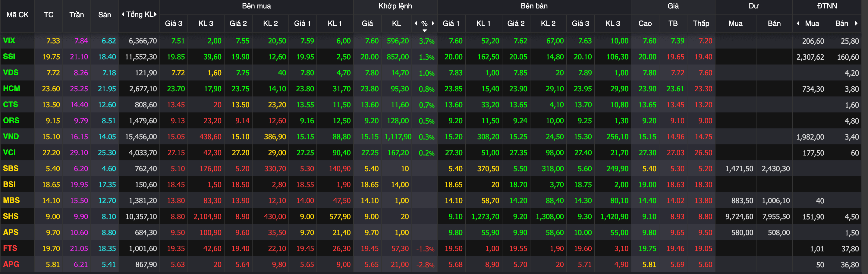Image resolution: width=868 pixels, height=274 pixels.
Task: Open stock symbol VND
Action: point(11,137)
